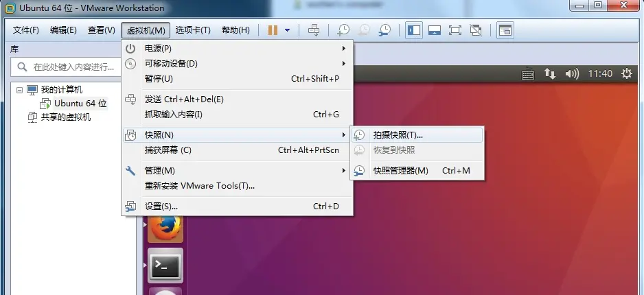Open the dropdown arrow next to pause button
The width and height of the screenshot is (644, 295).
(x=287, y=30)
